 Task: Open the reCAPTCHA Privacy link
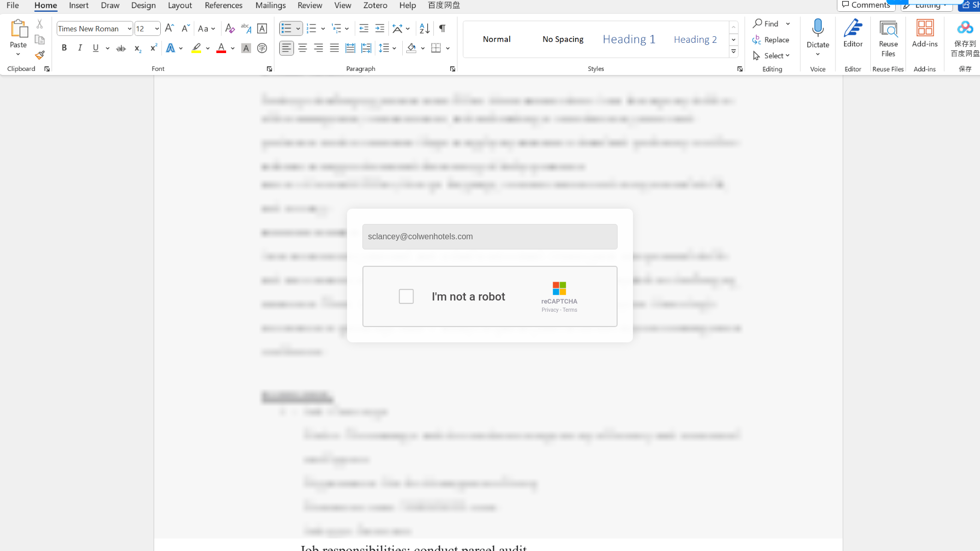click(550, 310)
